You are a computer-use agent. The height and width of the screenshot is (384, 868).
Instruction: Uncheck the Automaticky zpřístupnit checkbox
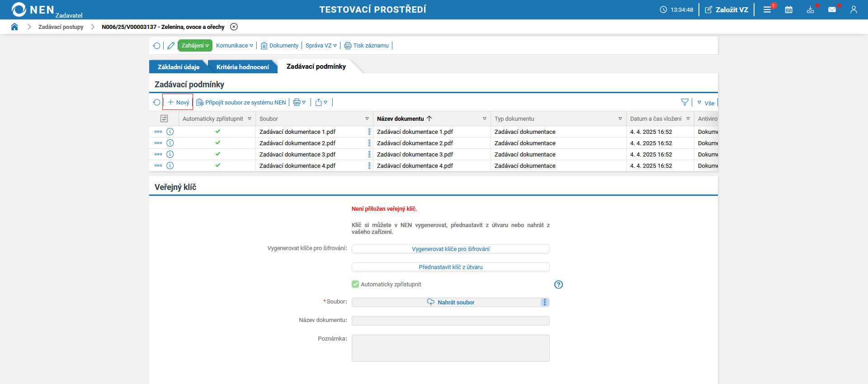pyautogui.click(x=355, y=284)
